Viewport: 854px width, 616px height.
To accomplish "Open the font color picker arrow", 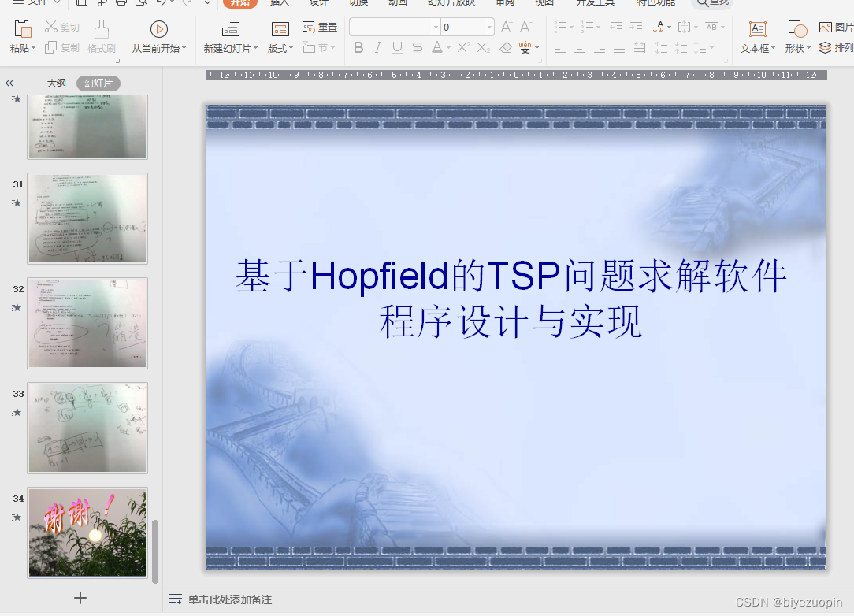I will pyautogui.click(x=448, y=48).
